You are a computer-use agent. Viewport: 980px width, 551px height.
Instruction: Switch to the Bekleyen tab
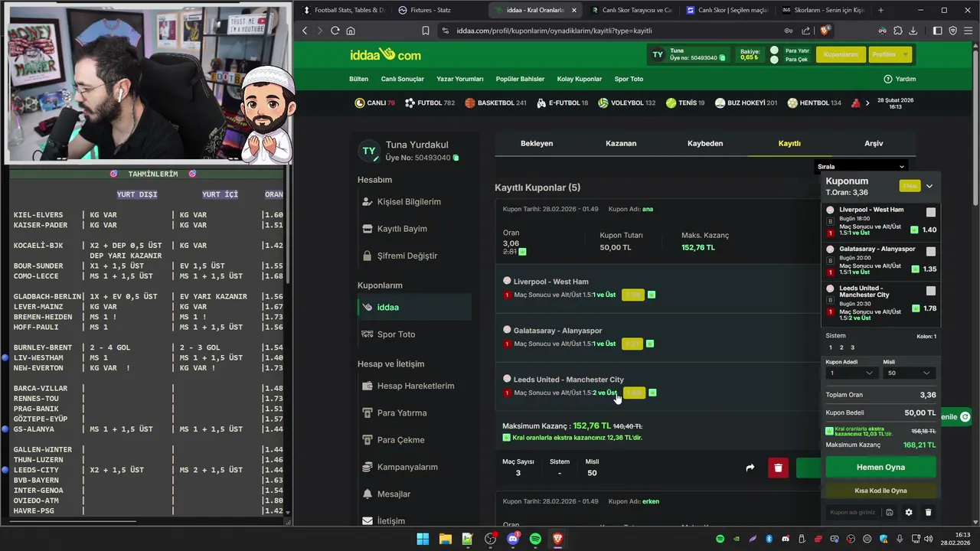(537, 143)
